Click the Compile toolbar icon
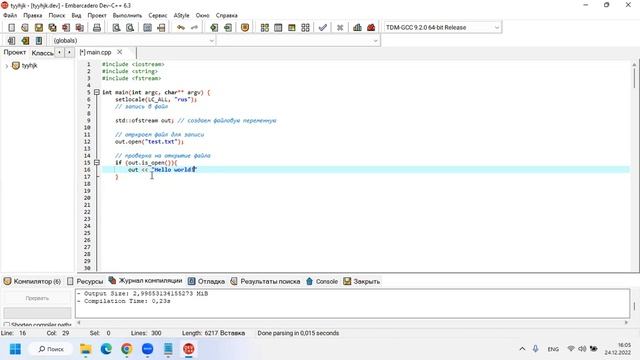 click(264, 27)
